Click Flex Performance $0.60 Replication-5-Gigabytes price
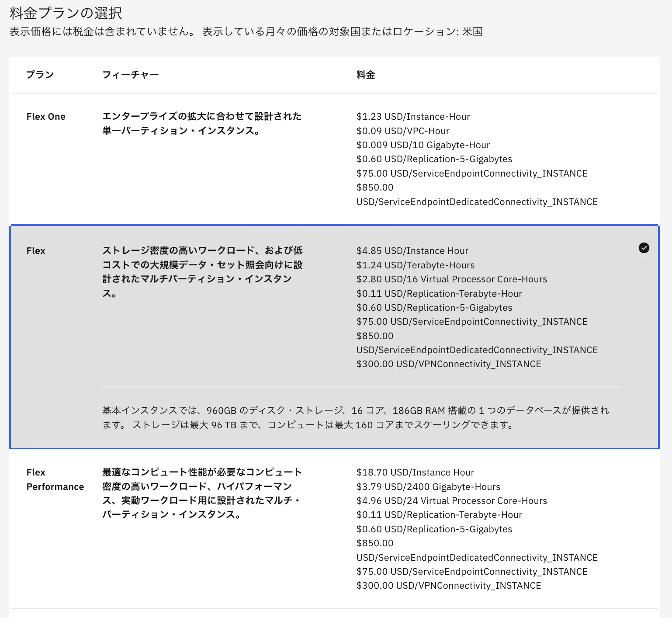Image resolution: width=672 pixels, height=618 pixels. pos(434,529)
